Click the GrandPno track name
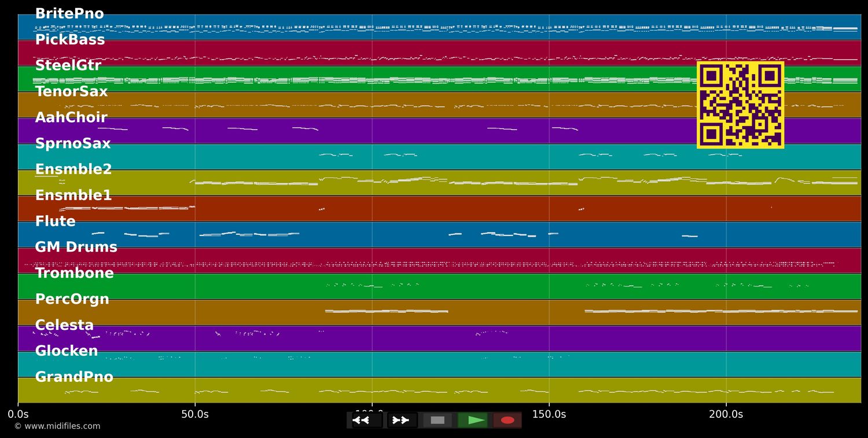 (75, 377)
